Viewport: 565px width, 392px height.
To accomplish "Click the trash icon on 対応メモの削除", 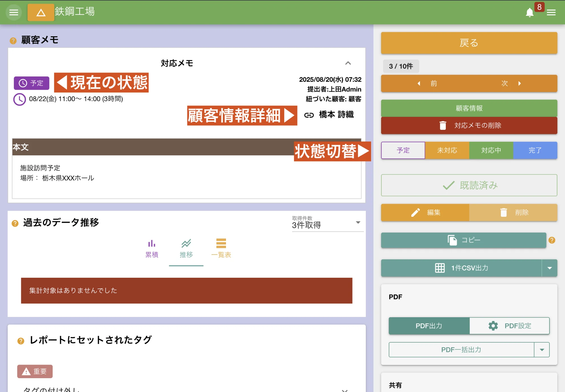I will tap(443, 125).
